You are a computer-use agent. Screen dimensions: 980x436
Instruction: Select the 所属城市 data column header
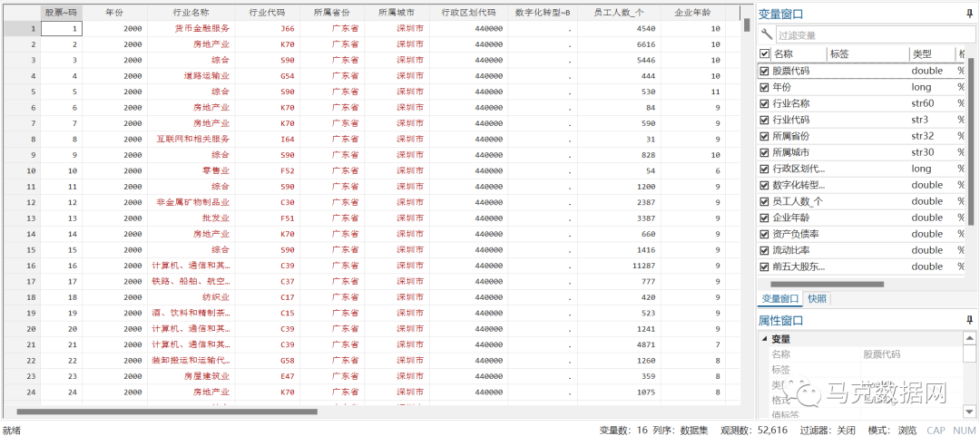397,13
